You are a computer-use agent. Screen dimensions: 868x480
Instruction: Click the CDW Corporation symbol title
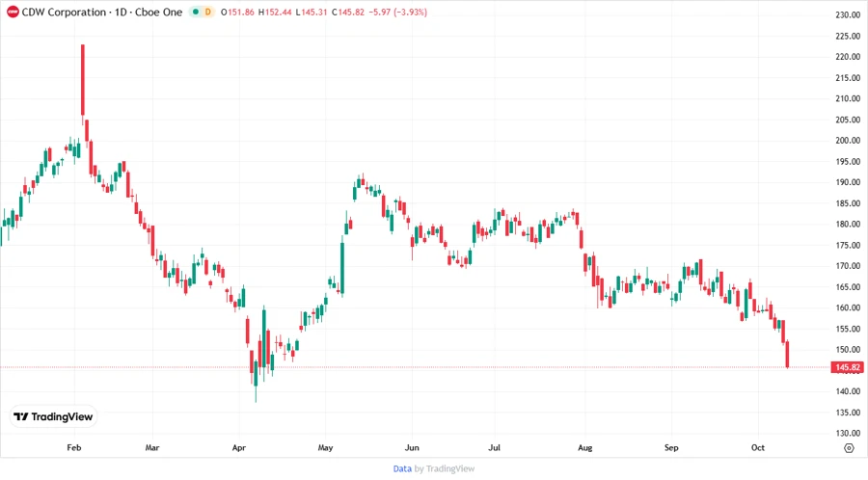point(102,13)
